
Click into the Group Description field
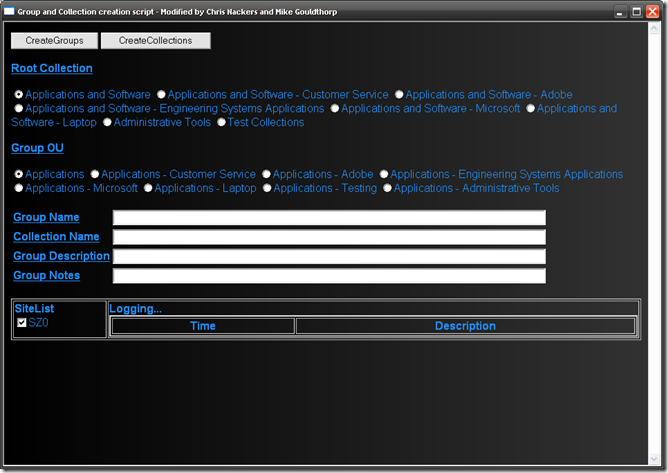point(329,257)
